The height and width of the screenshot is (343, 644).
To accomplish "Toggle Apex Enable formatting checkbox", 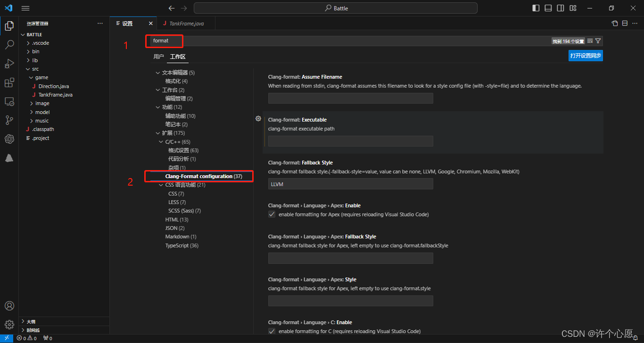I will pyautogui.click(x=272, y=214).
